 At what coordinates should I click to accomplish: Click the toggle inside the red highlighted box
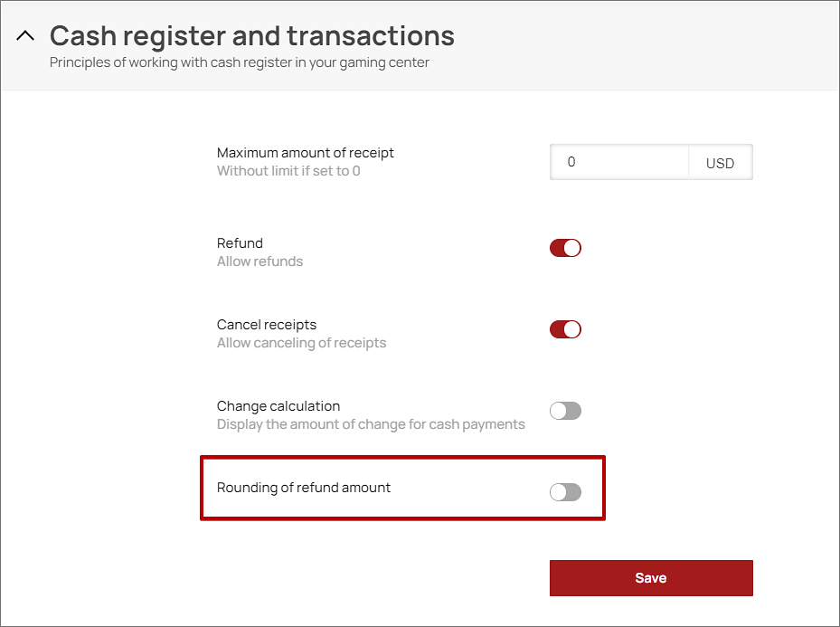coord(565,491)
